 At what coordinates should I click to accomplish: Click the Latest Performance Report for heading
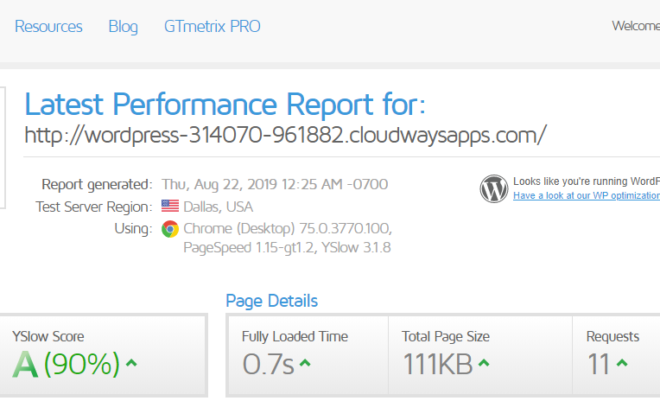(x=225, y=104)
